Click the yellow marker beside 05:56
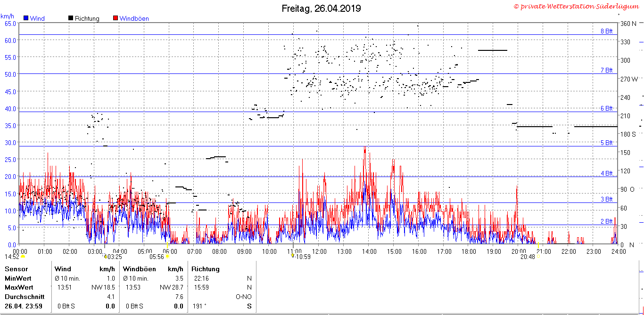 pyautogui.click(x=167, y=257)
